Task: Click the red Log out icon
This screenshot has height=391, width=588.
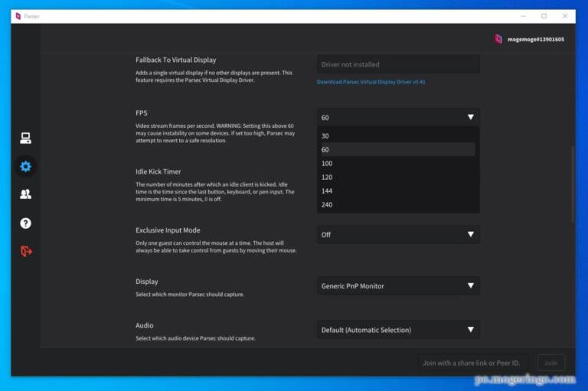Action: 25,251
